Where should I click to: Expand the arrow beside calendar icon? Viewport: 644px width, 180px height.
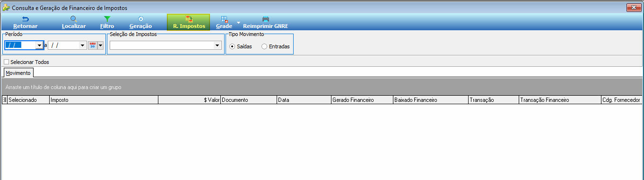coord(100,45)
